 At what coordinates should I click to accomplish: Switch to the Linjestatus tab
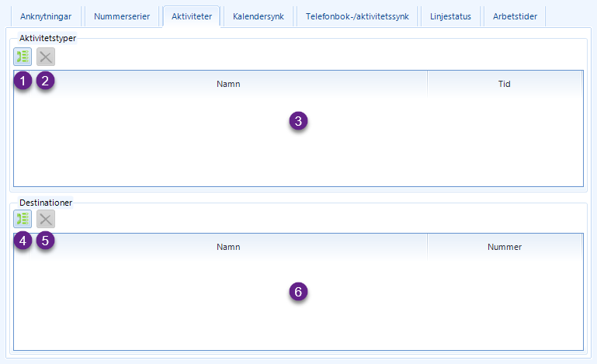click(450, 16)
